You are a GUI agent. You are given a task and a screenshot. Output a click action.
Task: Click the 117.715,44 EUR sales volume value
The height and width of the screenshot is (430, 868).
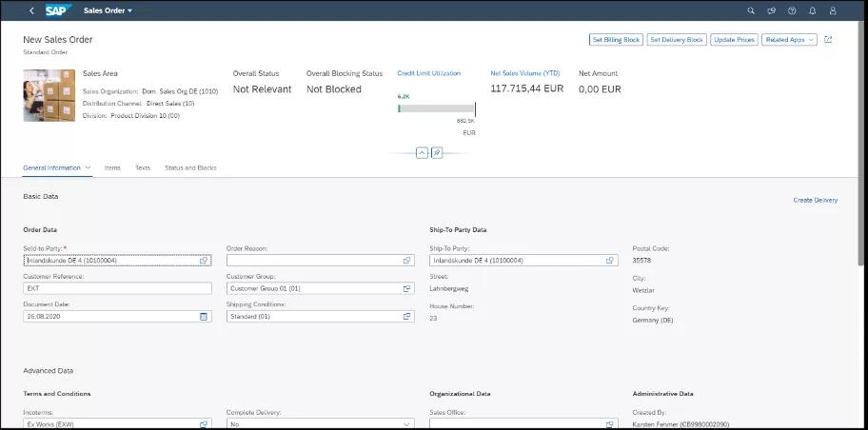click(527, 89)
